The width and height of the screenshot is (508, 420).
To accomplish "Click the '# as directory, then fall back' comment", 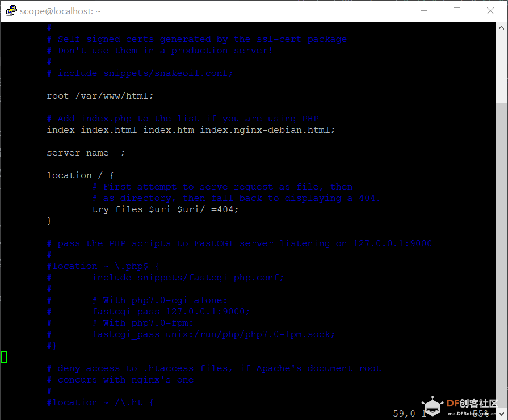I will [236, 198].
